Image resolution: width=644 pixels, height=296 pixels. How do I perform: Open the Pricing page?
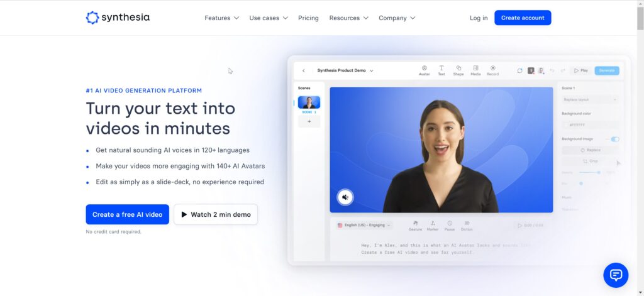(308, 18)
